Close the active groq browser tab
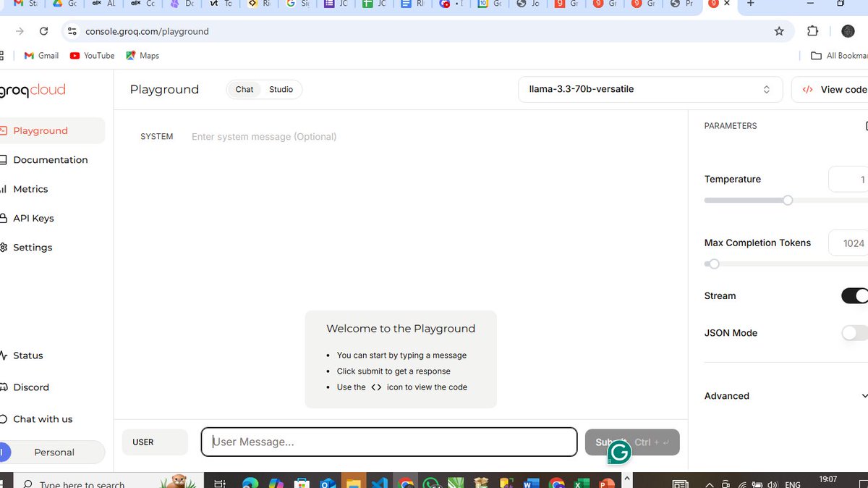The image size is (868, 488). click(727, 4)
